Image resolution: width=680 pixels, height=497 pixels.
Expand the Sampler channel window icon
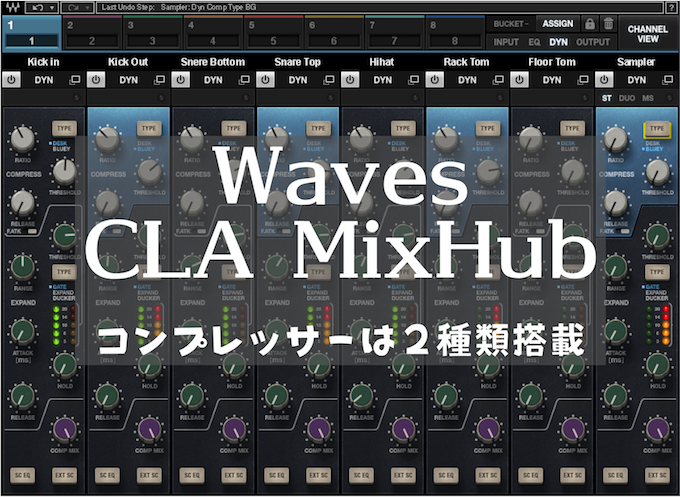pos(668,80)
